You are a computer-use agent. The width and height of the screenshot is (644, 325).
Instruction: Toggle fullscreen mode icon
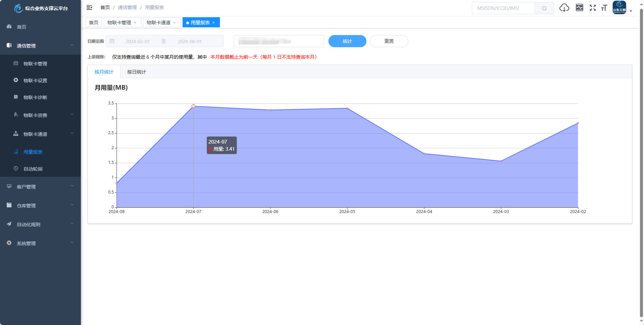point(593,8)
